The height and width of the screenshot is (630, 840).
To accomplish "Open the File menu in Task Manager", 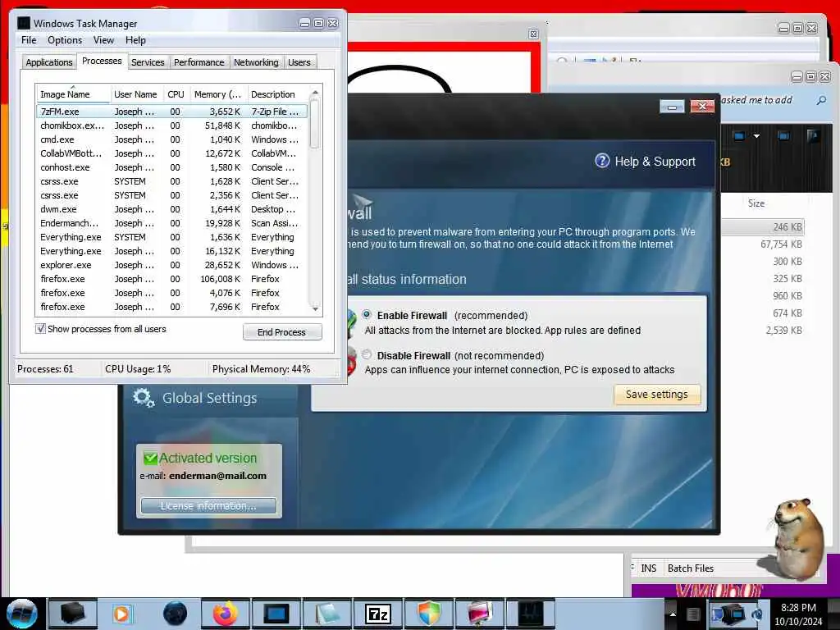I will pos(29,40).
